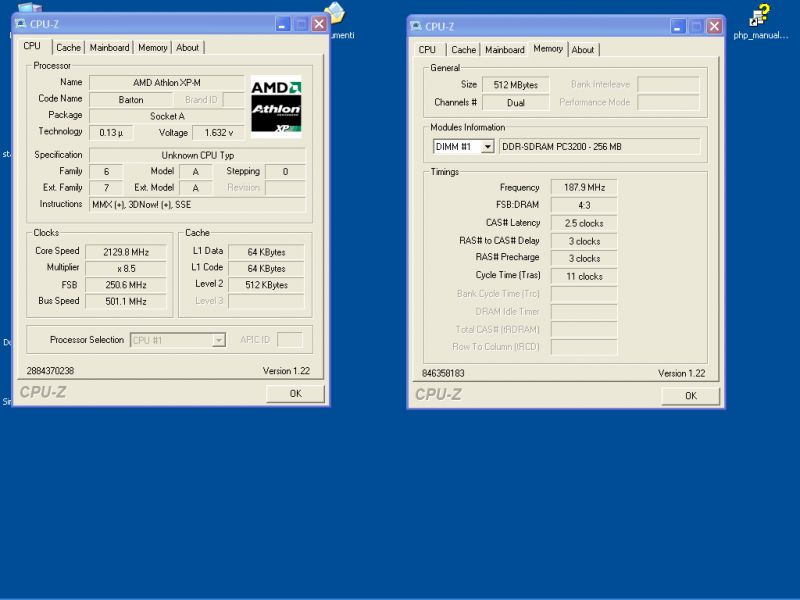The height and width of the screenshot is (600, 800).
Task: Click the RAS# Precharge value 3 clocks
Action: [x=584, y=258]
